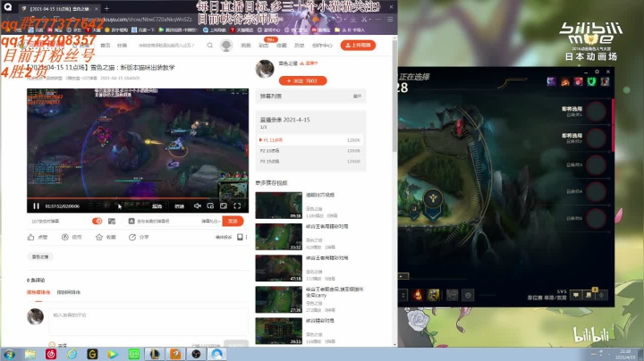Favorite the video with the star icon
Screen dimensions: 644x361
pos(99,237)
